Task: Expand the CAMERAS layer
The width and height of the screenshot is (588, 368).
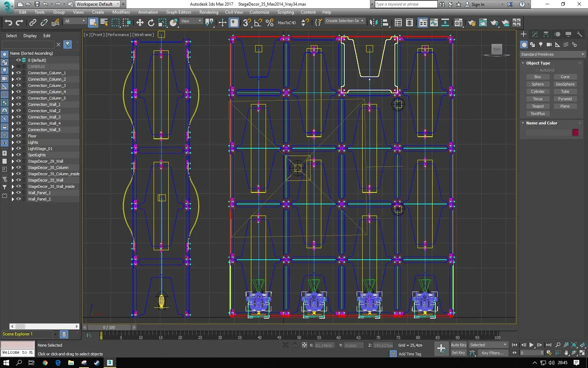Action: [x=13, y=67]
